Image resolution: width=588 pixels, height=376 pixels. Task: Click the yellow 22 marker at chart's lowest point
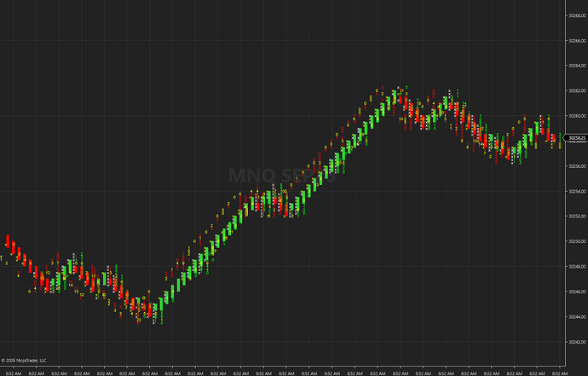coord(139,320)
